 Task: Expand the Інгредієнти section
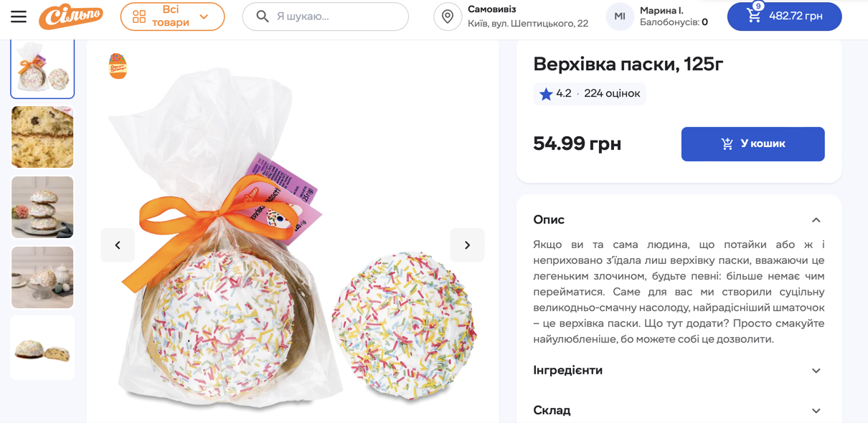tap(816, 371)
